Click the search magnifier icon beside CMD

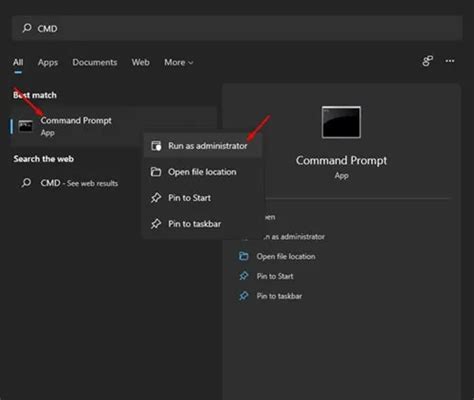click(x=27, y=28)
